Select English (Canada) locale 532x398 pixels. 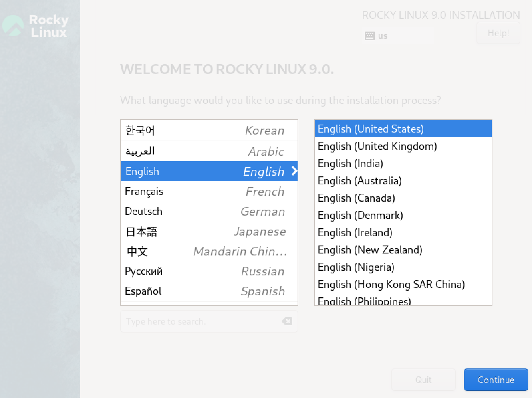(403, 198)
